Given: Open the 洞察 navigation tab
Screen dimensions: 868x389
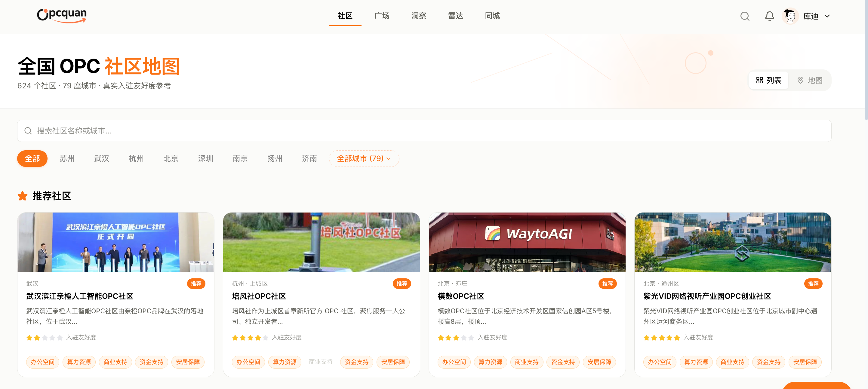Looking at the screenshot, I should (x=418, y=16).
